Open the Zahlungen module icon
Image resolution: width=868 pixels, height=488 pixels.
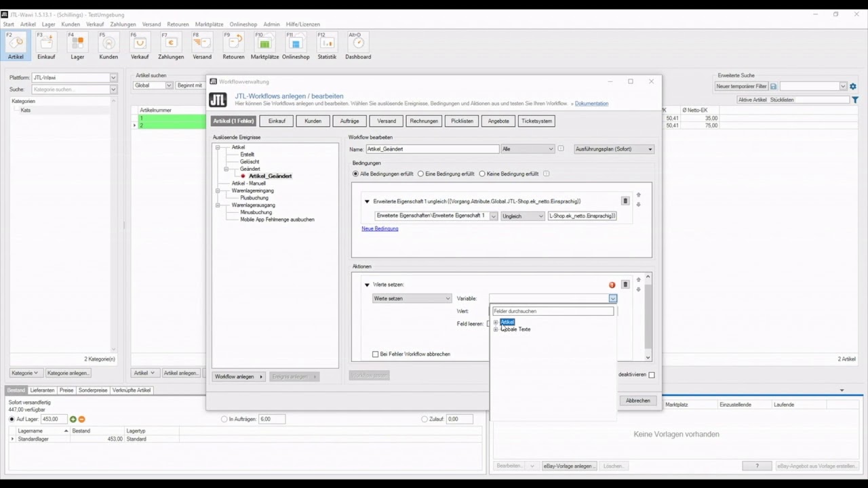pos(171,46)
